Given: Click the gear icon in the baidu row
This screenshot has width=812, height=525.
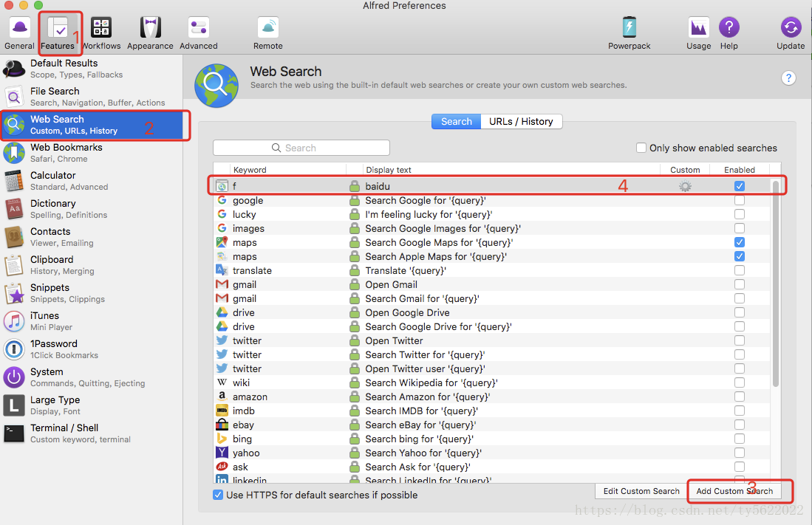Looking at the screenshot, I should [685, 186].
